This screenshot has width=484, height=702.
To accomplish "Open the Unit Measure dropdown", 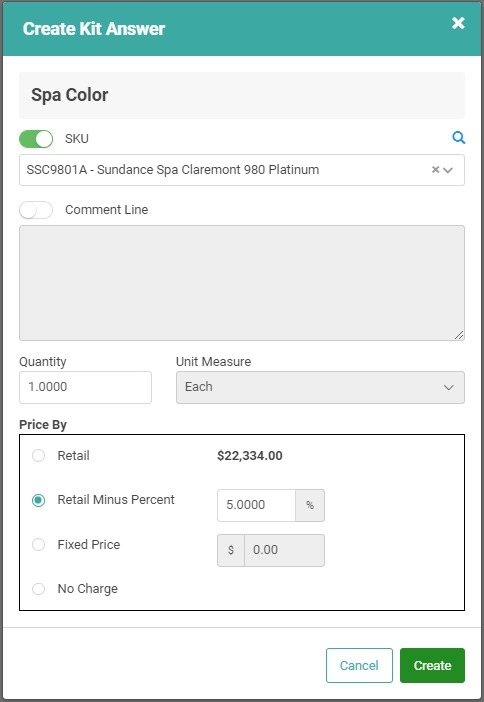I will point(320,387).
